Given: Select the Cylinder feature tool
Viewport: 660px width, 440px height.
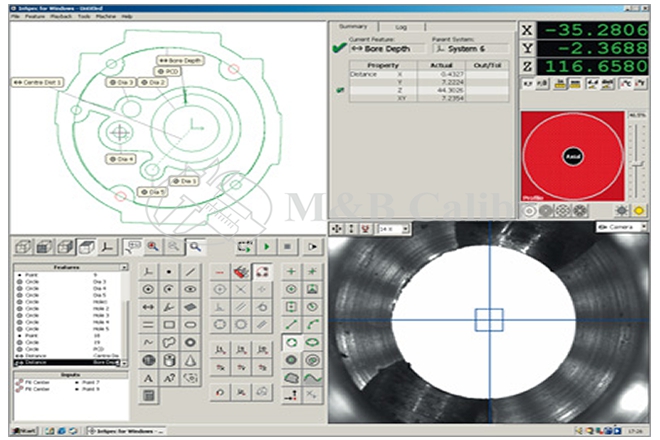Looking at the screenshot, I should point(168,360).
